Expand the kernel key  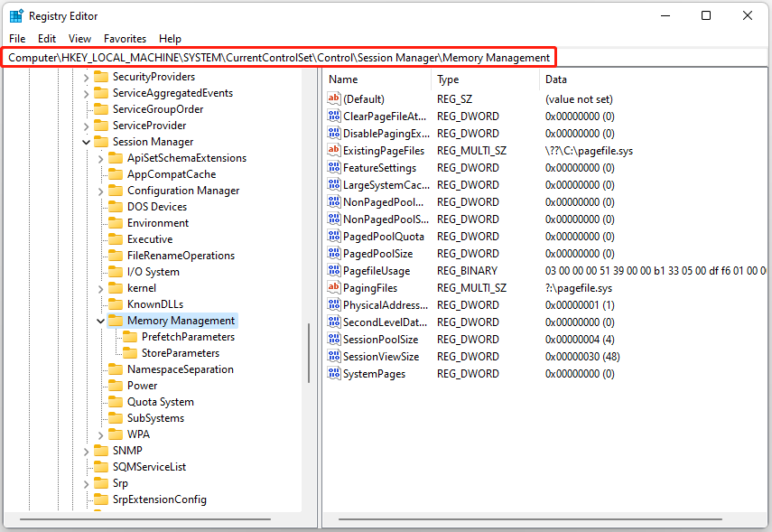click(100, 289)
